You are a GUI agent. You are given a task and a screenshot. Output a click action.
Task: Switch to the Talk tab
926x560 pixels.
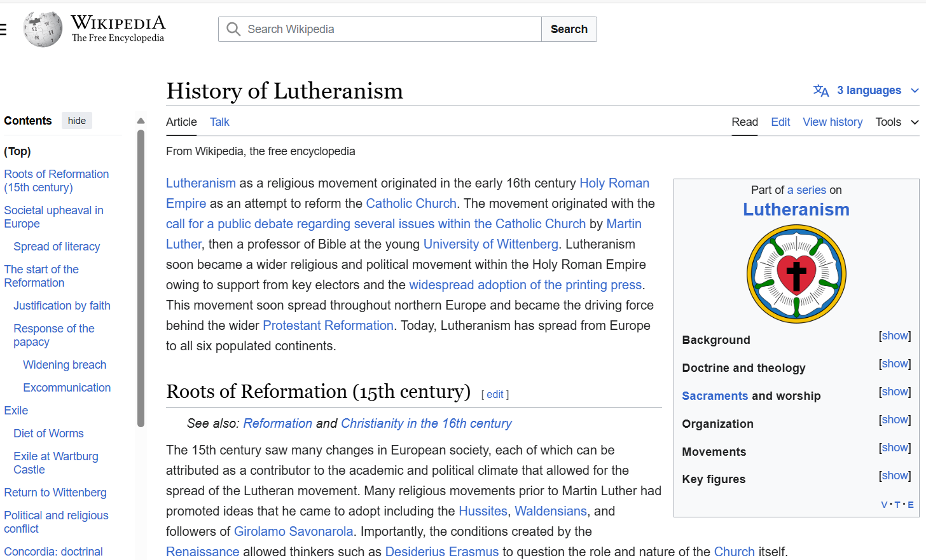pos(219,122)
